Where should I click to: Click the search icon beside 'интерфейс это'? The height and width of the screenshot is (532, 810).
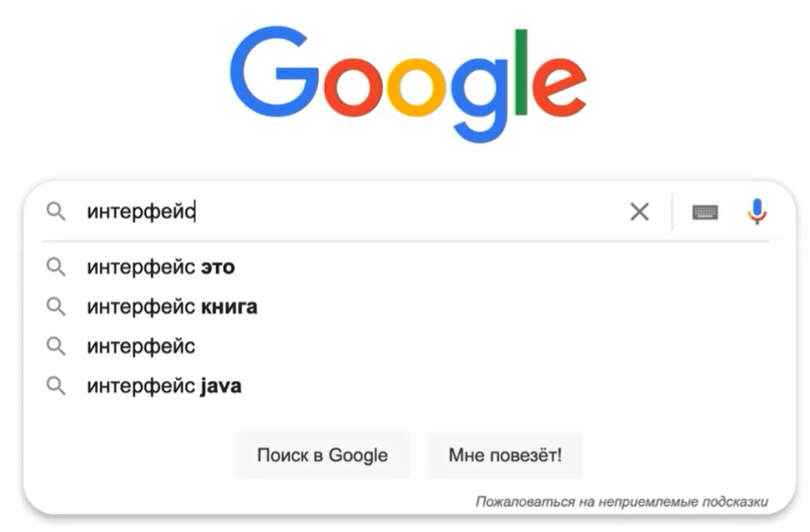click(57, 266)
